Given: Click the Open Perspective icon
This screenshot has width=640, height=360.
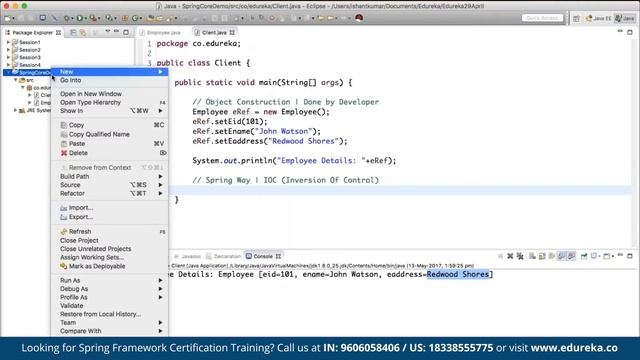Looking at the screenshot, I should click(x=576, y=18).
